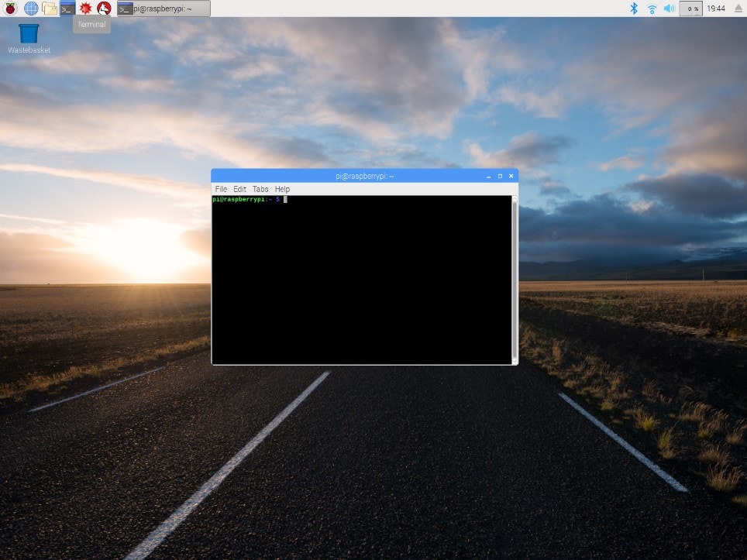This screenshot has width=747, height=560.
Task: Open Wolfram Mathematica from the taskbar
Action: (x=85, y=9)
